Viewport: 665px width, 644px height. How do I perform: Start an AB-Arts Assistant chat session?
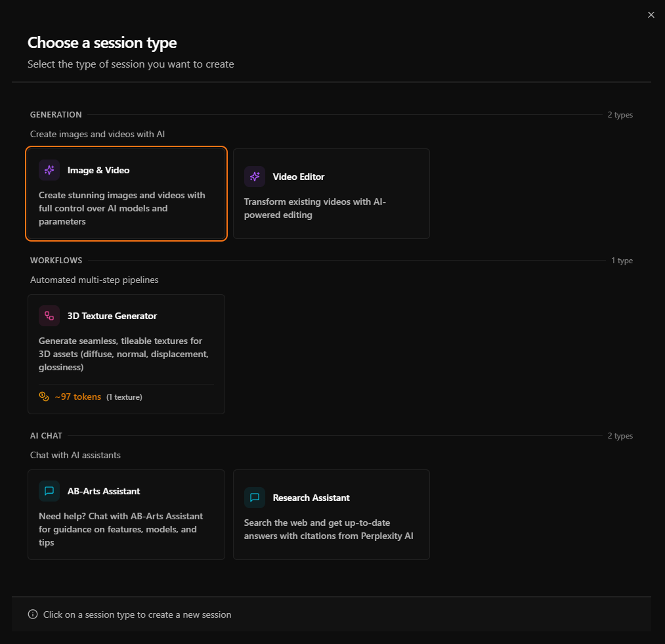tap(104, 491)
